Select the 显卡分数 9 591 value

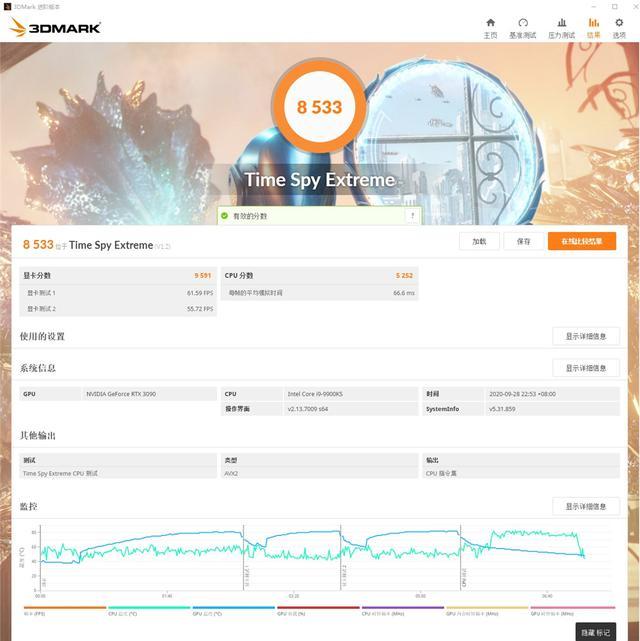[203, 276]
